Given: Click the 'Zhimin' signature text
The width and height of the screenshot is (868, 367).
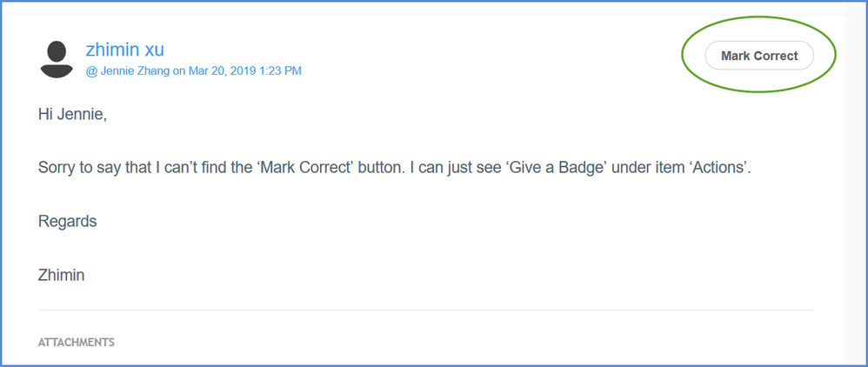Looking at the screenshot, I should click(61, 276).
